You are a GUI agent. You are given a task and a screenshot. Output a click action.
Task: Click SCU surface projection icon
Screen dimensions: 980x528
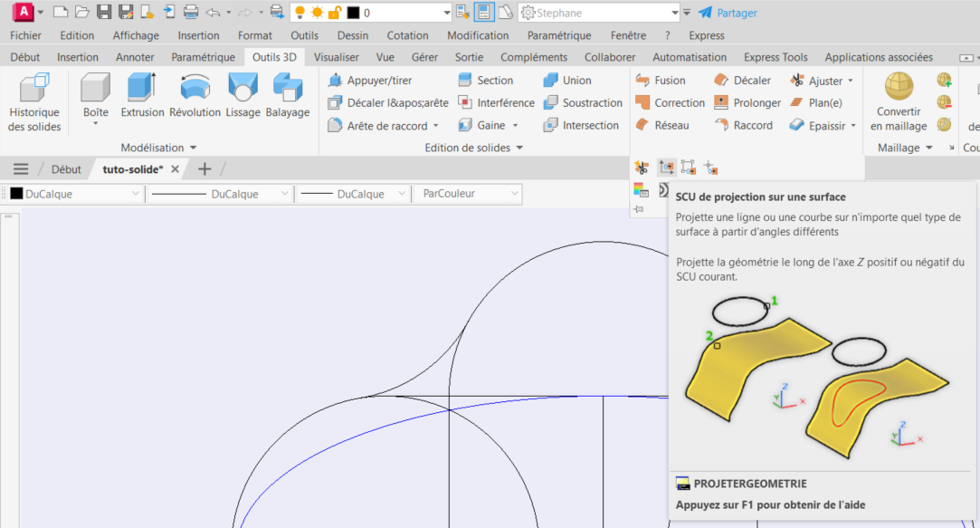(666, 168)
